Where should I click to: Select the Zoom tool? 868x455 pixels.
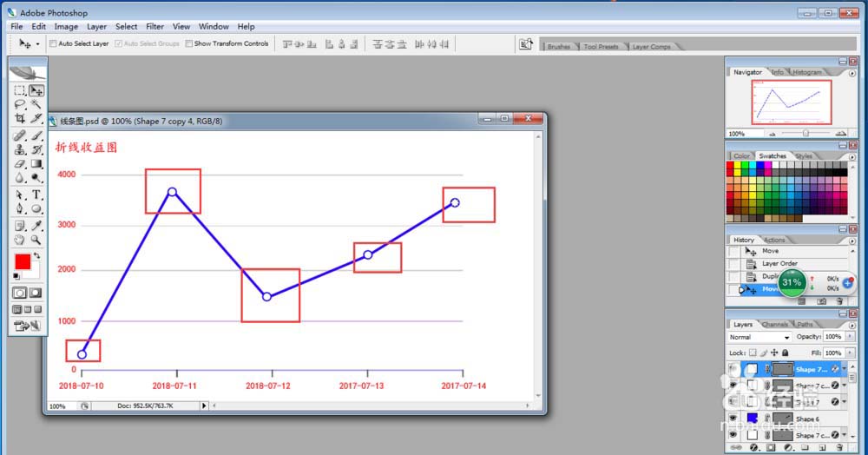tap(36, 240)
